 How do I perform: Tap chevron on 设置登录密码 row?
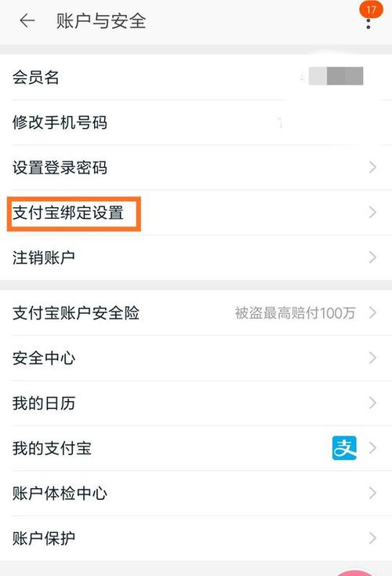coord(372,167)
